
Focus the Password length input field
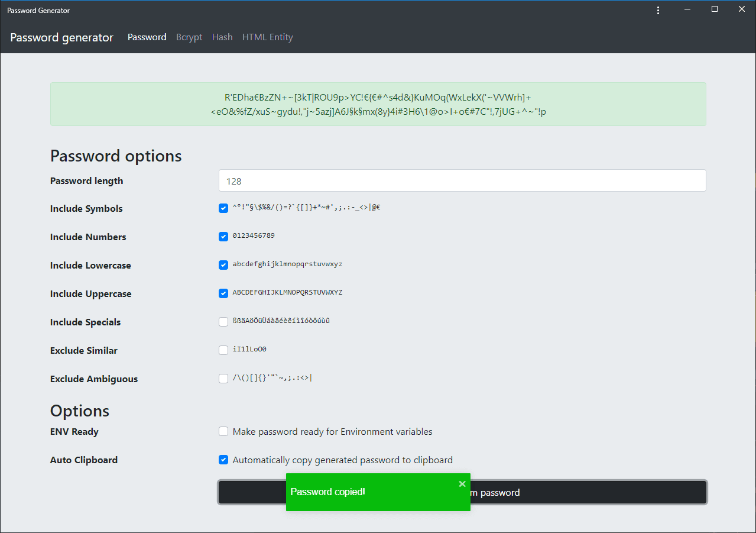pyautogui.click(x=462, y=181)
